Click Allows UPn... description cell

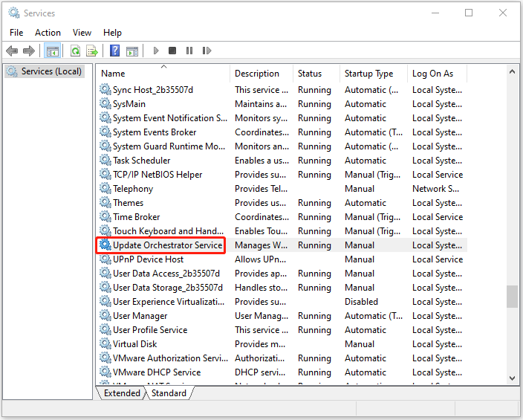pyautogui.click(x=260, y=259)
